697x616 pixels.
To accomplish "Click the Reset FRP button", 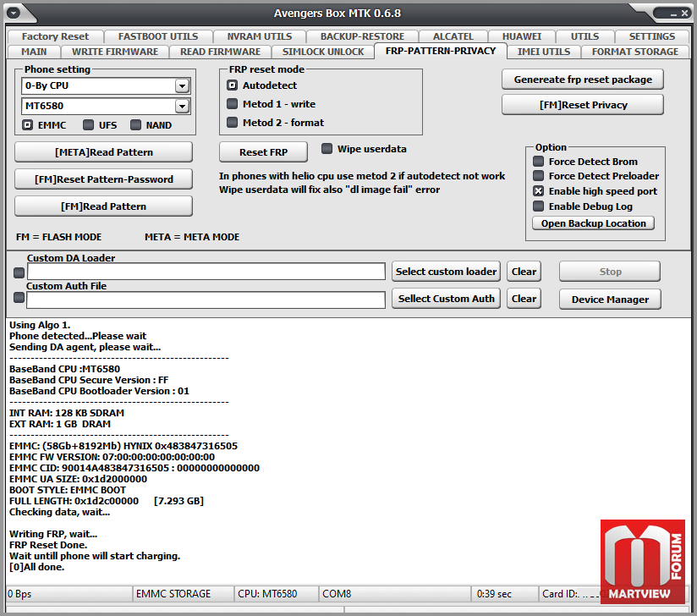I will click(263, 152).
